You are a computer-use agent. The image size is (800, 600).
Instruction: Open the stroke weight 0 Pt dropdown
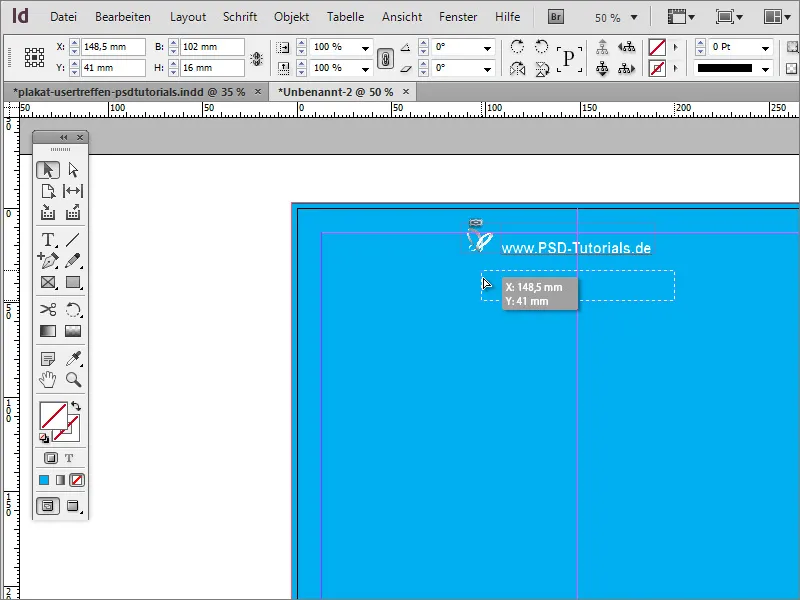[x=765, y=48]
